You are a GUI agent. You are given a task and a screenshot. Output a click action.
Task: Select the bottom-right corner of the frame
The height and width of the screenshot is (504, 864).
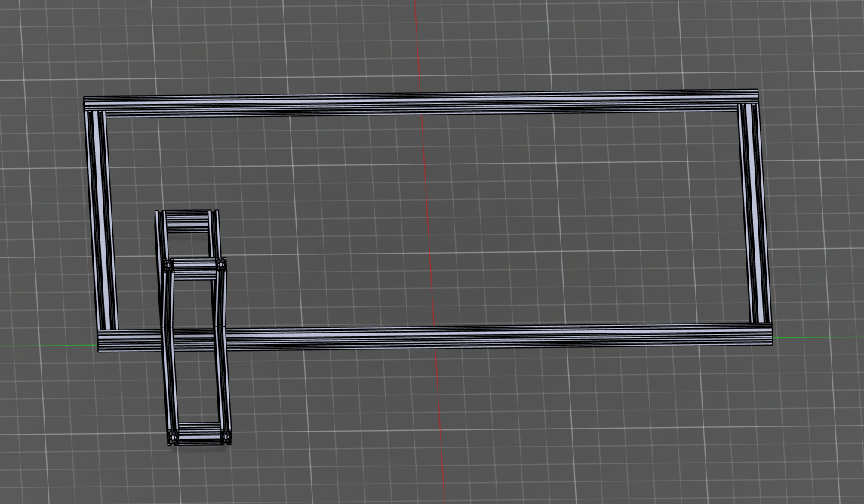coord(762,333)
